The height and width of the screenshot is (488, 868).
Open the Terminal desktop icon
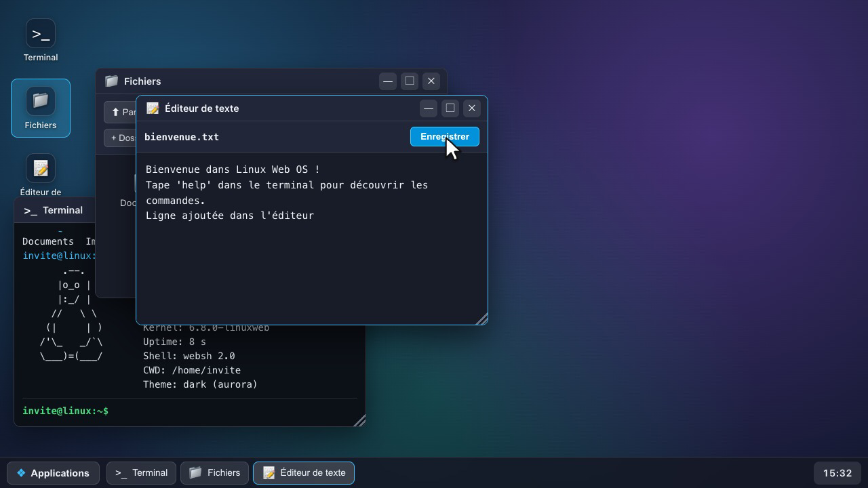(x=41, y=41)
